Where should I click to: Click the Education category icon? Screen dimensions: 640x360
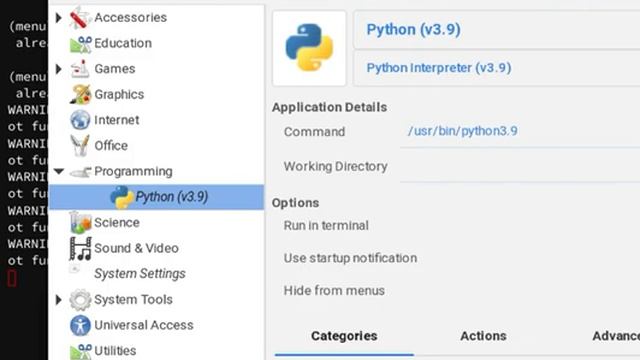pos(80,44)
